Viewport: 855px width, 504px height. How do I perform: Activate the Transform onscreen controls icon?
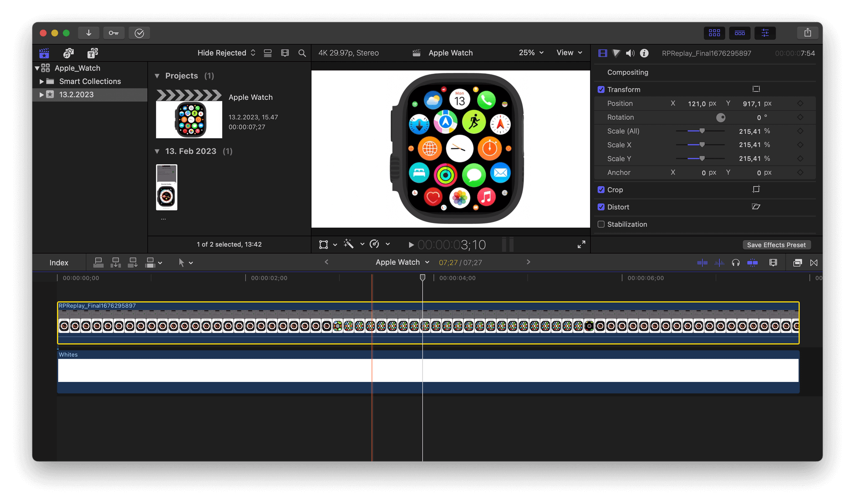pos(756,89)
